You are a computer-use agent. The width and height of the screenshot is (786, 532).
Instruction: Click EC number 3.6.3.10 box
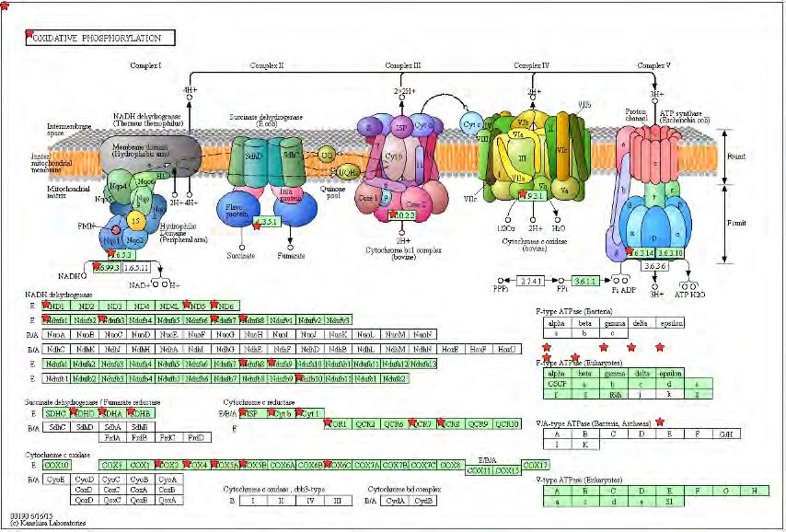click(x=671, y=253)
